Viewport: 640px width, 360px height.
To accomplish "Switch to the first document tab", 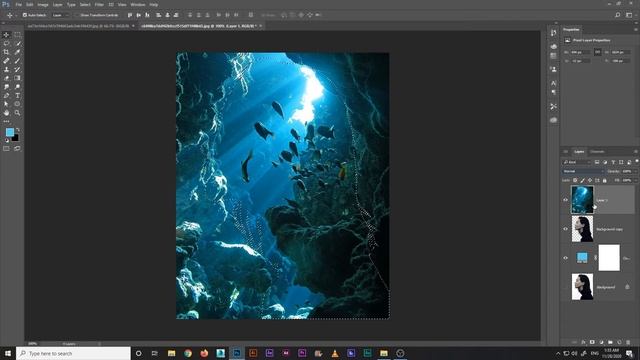I will click(79, 26).
